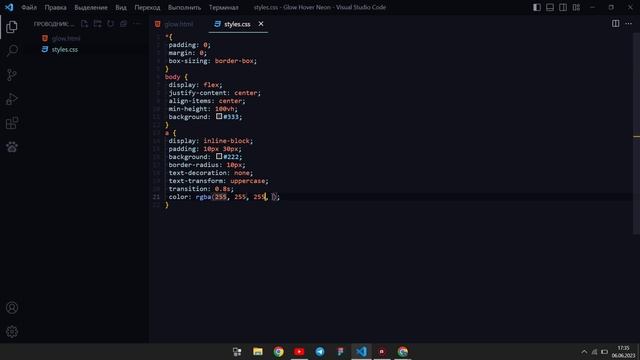Split the editor to the right
Image resolution: width=640 pixels, height=360 pixels.
click(x=616, y=24)
